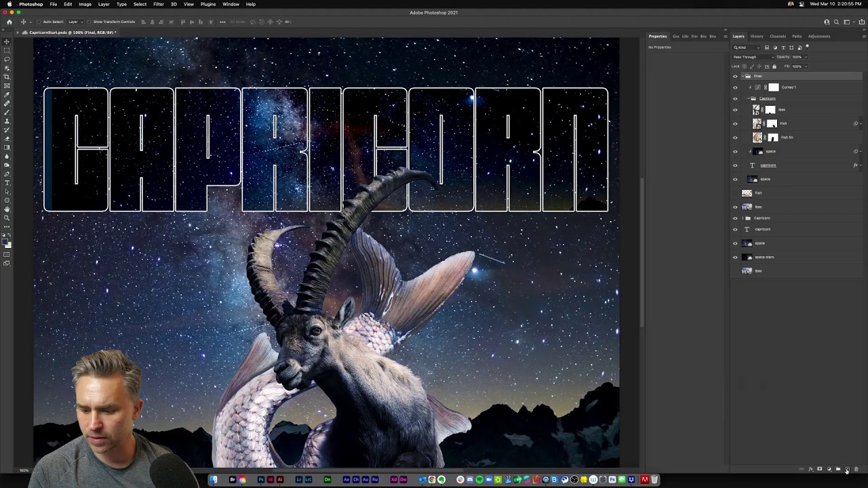Hide the Fish fin layer
The width and height of the screenshot is (868, 488).
coord(735,137)
